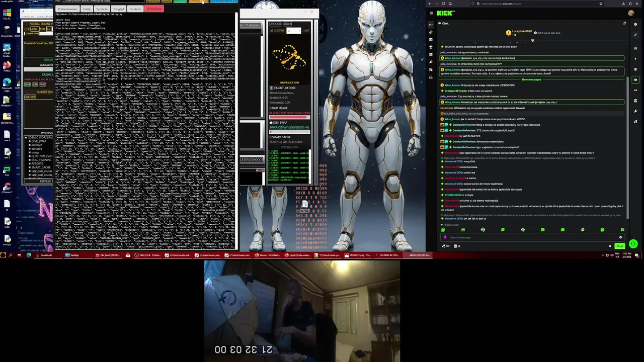Viewport: 644px width, 362px height.
Task: Select REAL_TRAINING folder in workspace tree
Action: [41, 160]
